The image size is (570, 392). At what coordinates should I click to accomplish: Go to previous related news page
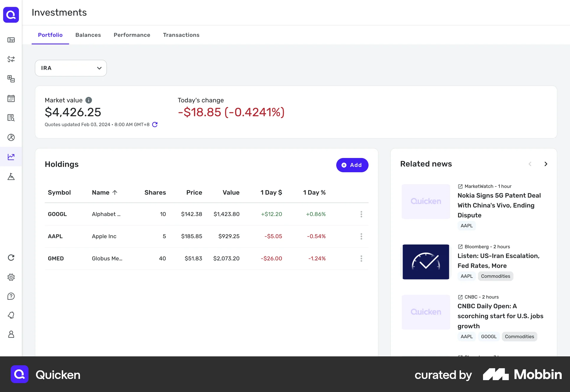tap(530, 164)
